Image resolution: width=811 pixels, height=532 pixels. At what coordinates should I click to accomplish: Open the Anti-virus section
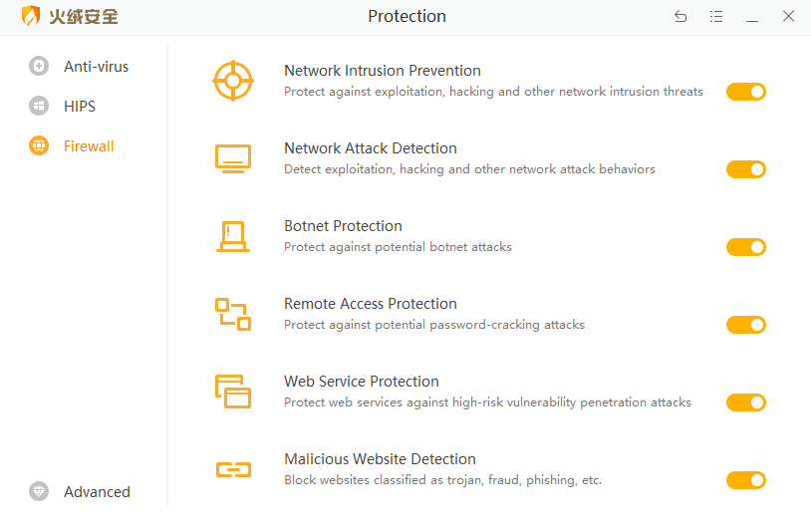pyautogui.click(x=96, y=67)
